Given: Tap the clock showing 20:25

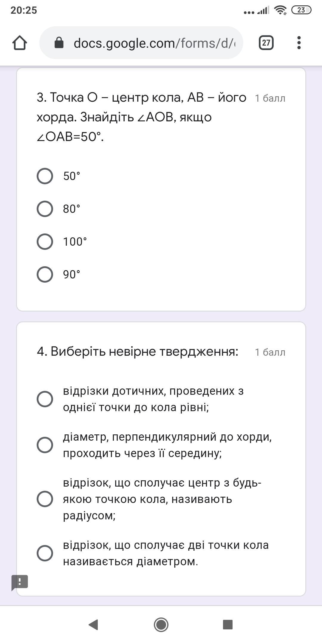Looking at the screenshot, I should 24,10.
